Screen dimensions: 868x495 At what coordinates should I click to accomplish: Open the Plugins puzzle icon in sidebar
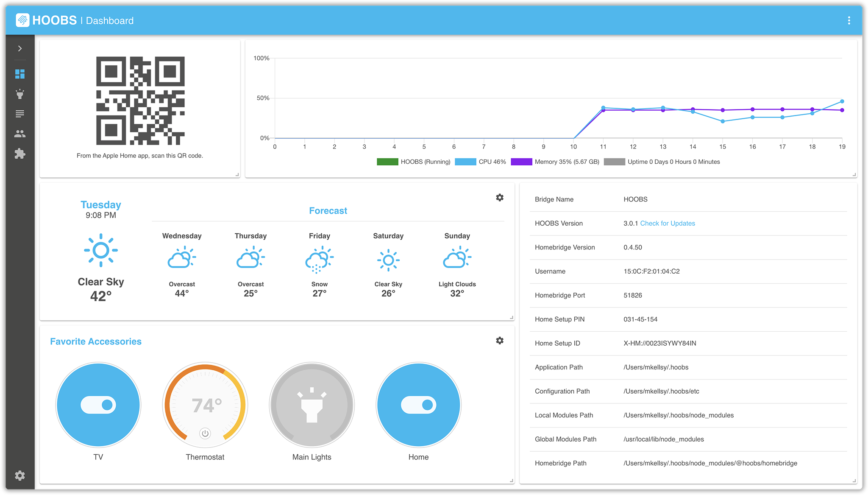pyautogui.click(x=20, y=154)
